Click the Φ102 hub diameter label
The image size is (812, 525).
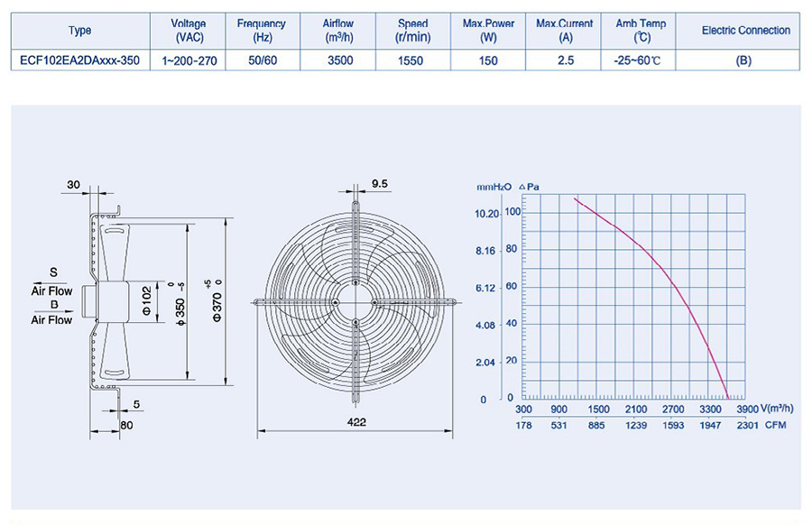click(x=146, y=301)
